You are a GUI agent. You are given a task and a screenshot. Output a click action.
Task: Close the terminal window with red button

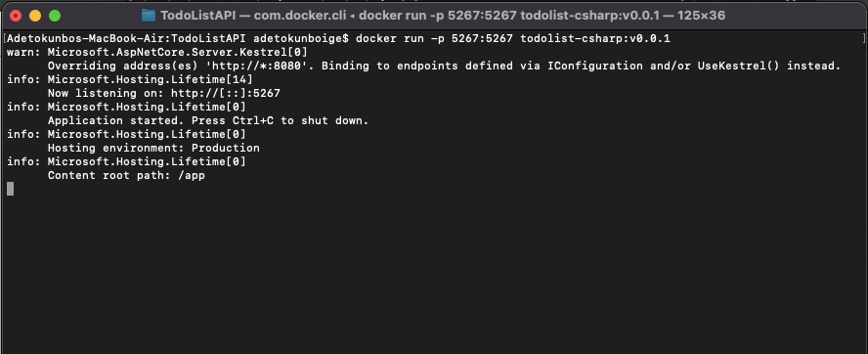tap(16, 16)
